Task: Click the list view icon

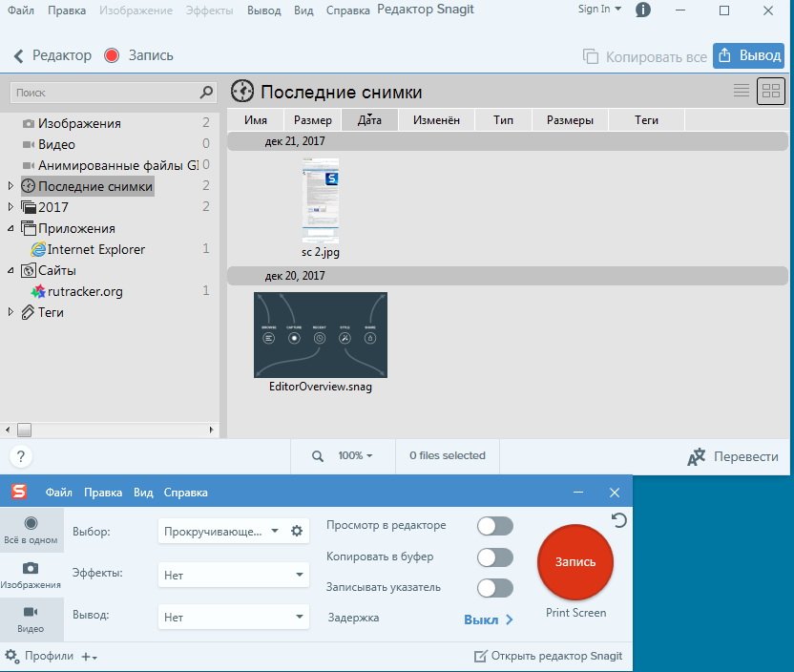Action: click(741, 92)
